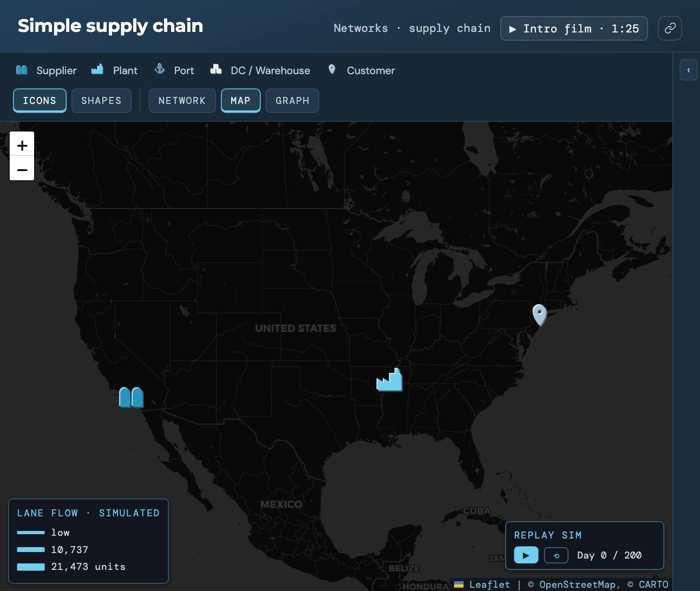
Task: Open the GRAPH view tab
Action: coord(292,101)
